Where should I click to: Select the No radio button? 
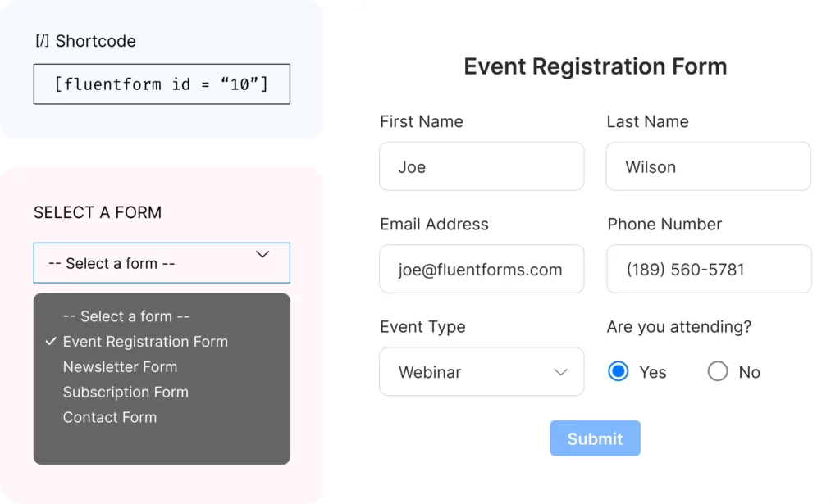tap(717, 371)
